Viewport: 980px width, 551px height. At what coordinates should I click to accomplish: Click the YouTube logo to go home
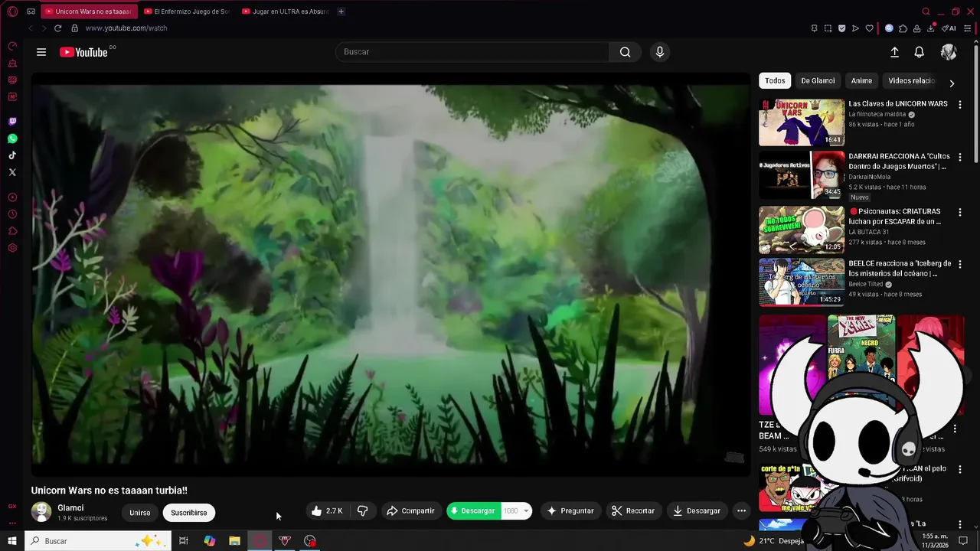[x=83, y=52]
